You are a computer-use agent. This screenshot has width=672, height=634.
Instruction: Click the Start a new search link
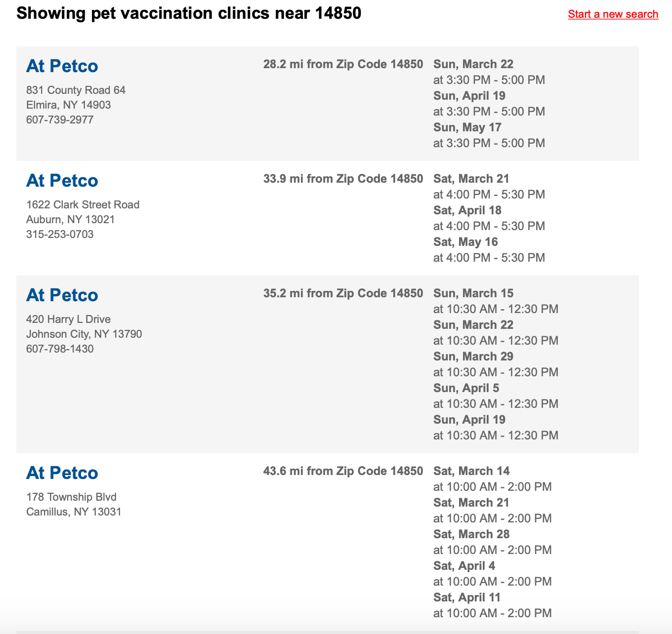pos(613,14)
